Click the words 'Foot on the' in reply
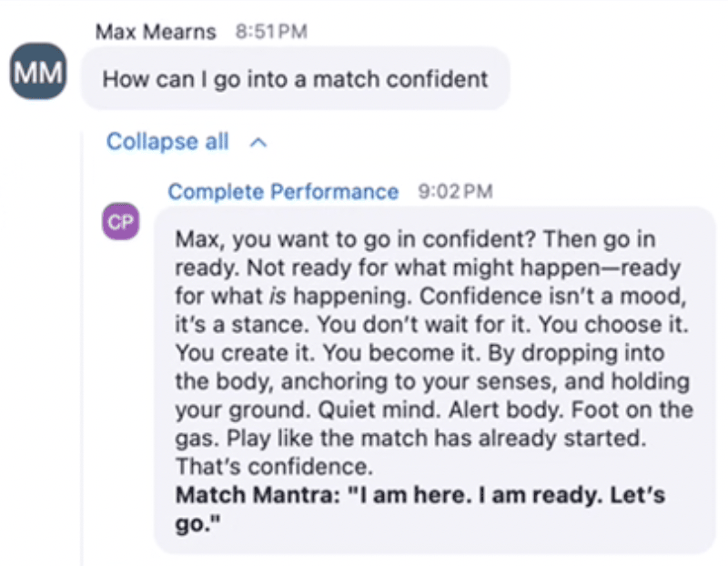Screen dimensions: 728x566 coord(632,410)
